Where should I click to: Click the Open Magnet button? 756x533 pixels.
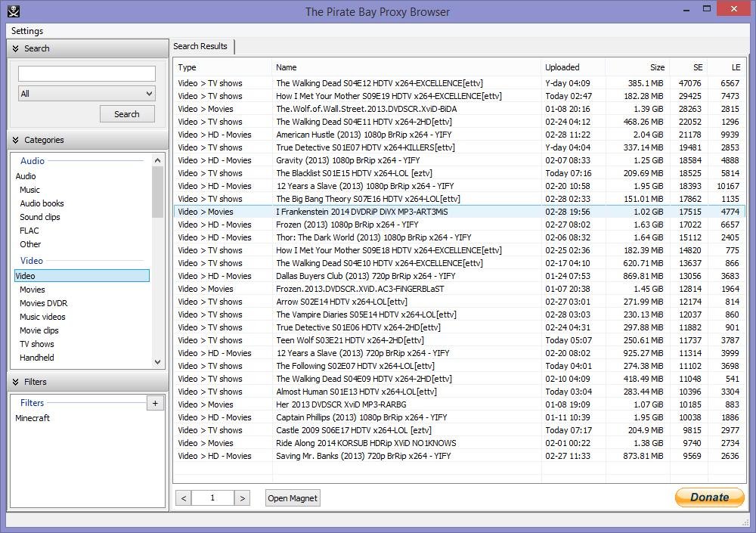293,497
